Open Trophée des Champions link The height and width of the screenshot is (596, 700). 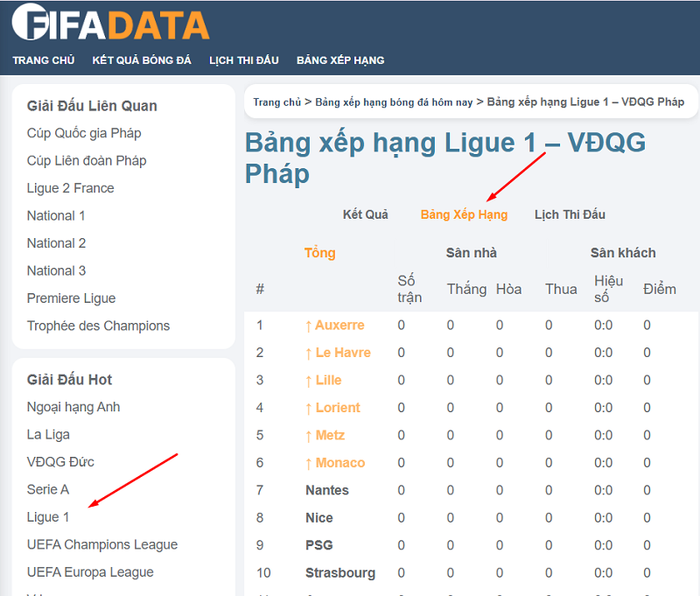point(98,326)
